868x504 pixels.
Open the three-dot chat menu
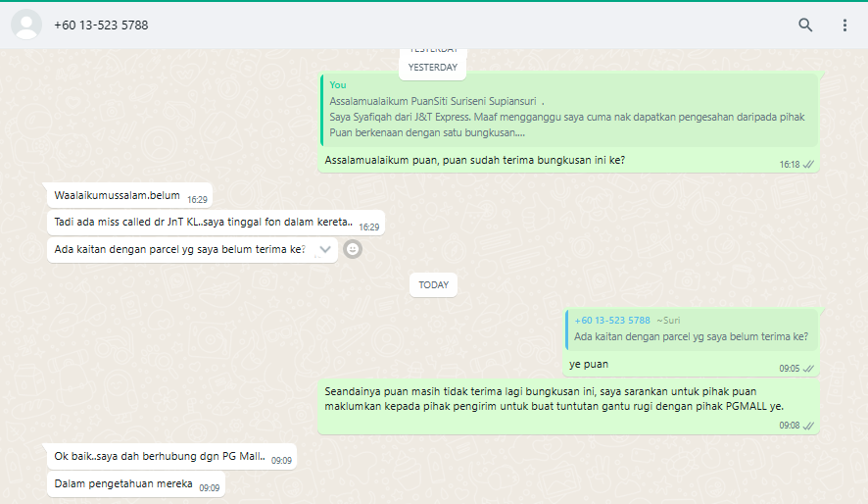point(844,25)
